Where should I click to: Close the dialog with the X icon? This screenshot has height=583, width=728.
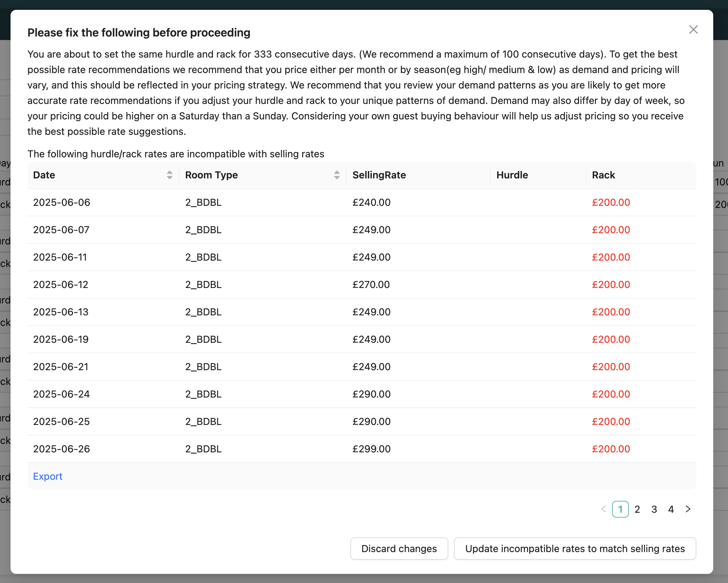693,30
